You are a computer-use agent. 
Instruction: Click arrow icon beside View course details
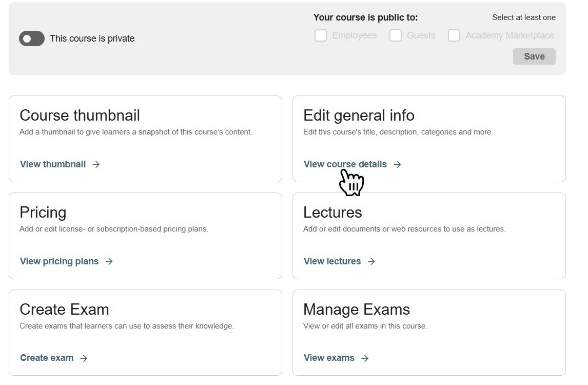[397, 164]
